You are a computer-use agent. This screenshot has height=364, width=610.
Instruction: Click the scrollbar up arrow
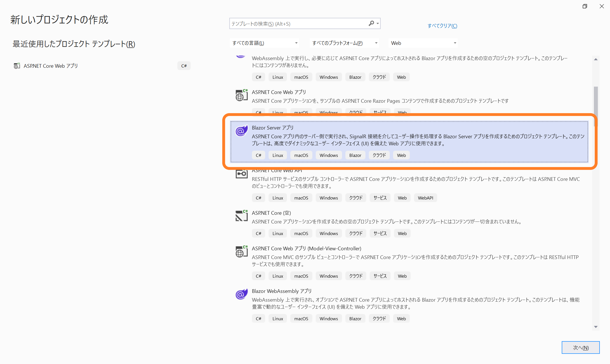coord(596,59)
